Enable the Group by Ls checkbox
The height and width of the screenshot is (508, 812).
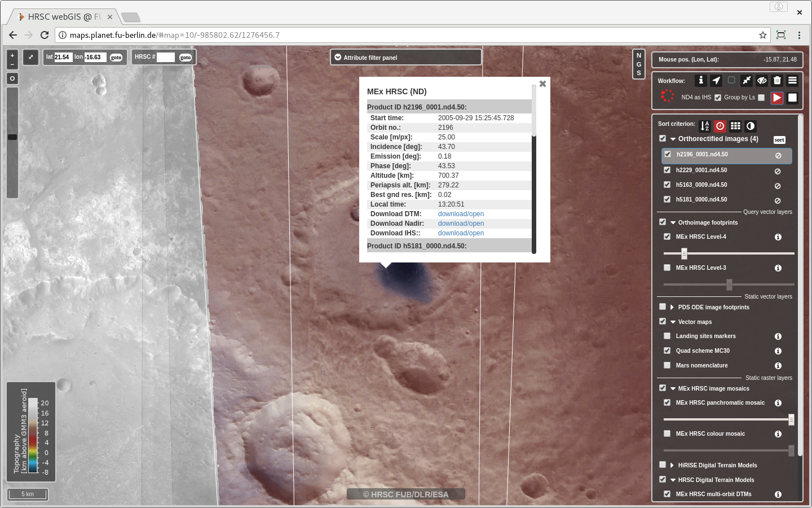coord(761,98)
